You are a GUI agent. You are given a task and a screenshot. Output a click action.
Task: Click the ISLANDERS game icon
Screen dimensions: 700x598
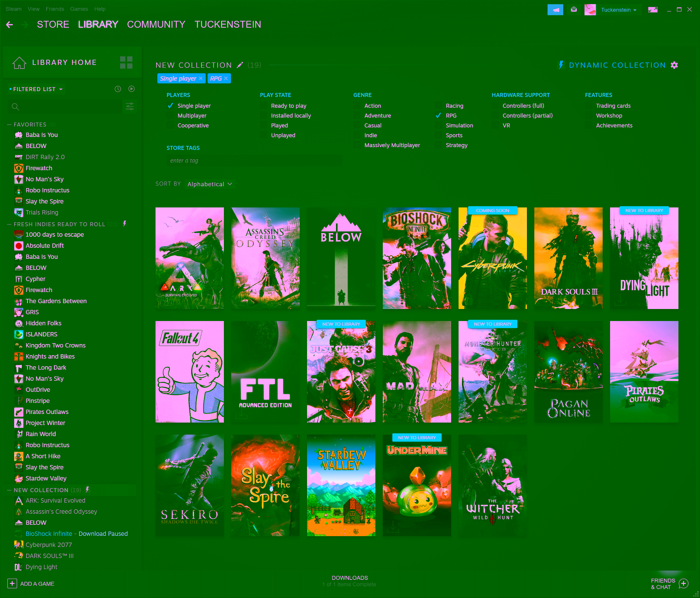point(19,334)
